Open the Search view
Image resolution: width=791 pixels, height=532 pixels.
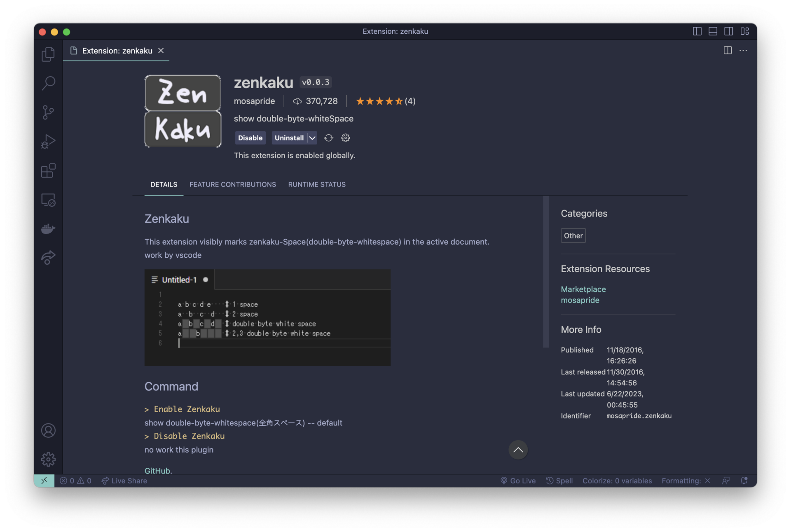[x=48, y=83]
